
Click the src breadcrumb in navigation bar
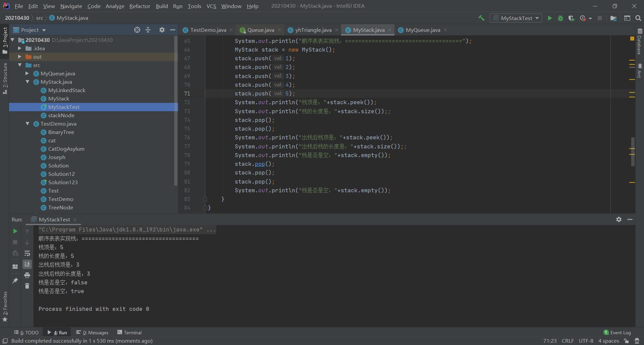[40, 18]
